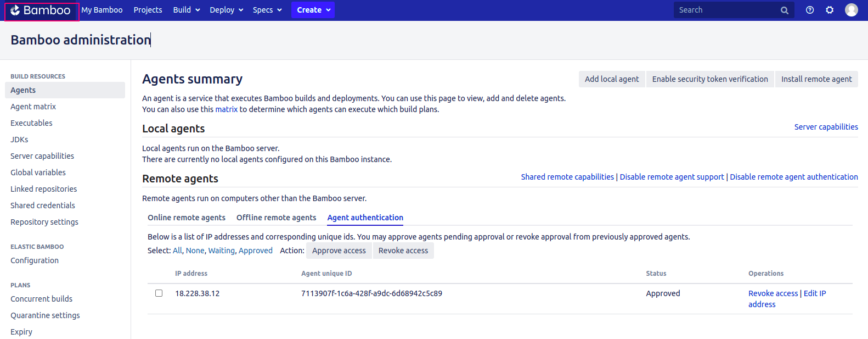The image size is (868, 339).
Task: Select the Agent authentication tab
Action: pyautogui.click(x=365, y=218)
